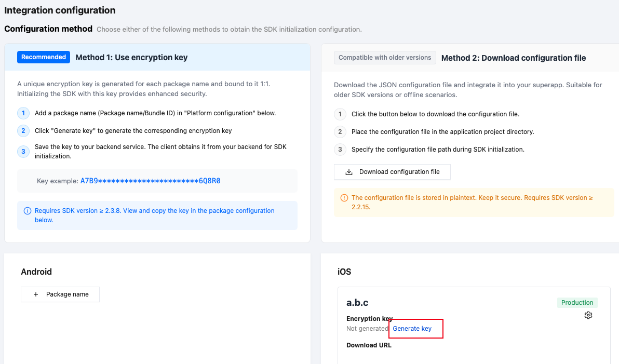619x364 pixels.
Task: Click the Compatible with older versions label
Action: pyautogui.click(x=385, y=58)
